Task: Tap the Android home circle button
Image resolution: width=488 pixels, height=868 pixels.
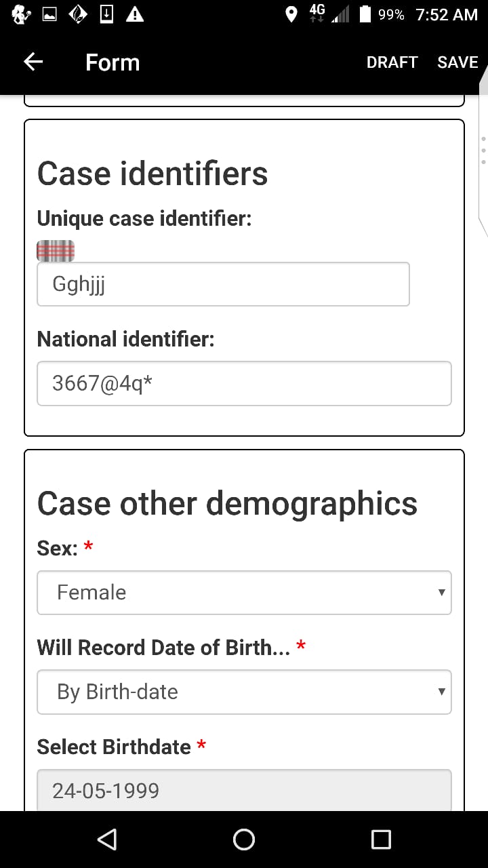Action: point(244,840)
